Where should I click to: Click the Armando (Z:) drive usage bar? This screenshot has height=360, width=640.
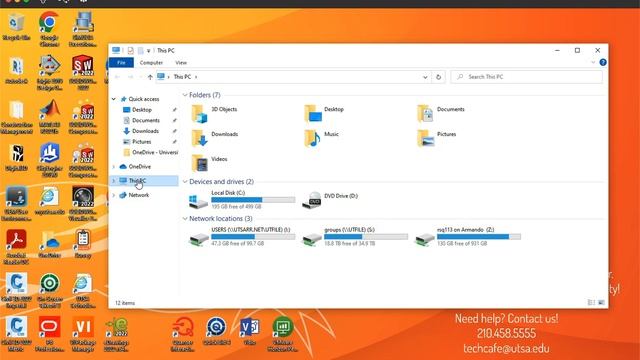(x=479, y=237)
